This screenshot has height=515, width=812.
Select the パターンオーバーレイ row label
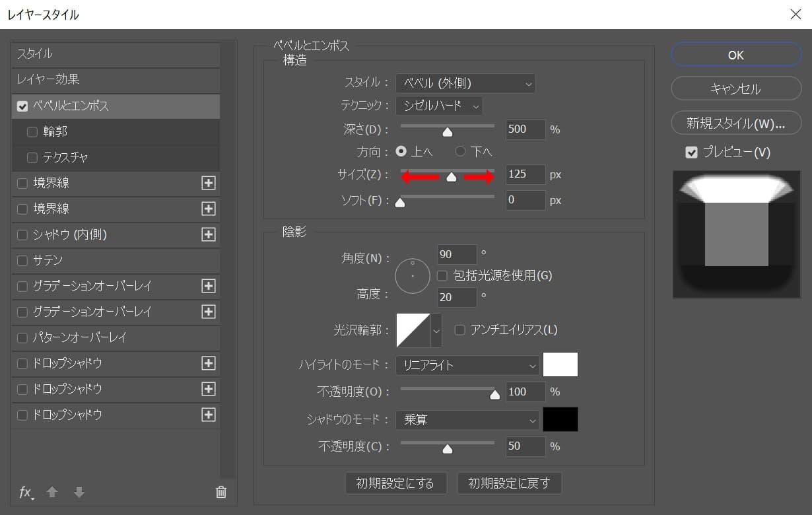pos(80,337)
